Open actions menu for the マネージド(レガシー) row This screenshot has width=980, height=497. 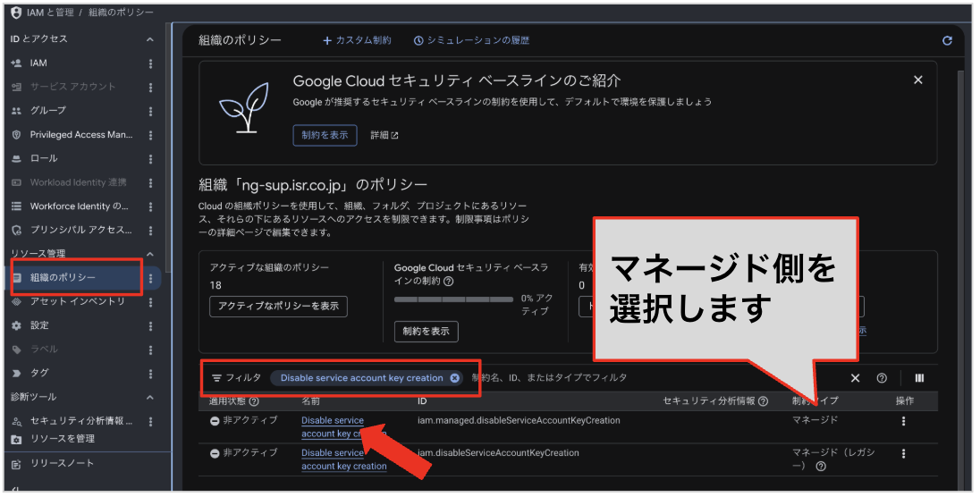[x=903, y=454]
